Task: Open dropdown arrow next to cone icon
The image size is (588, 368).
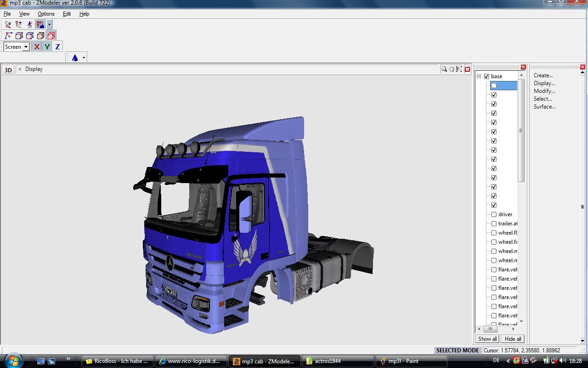Action: [84, 57]
